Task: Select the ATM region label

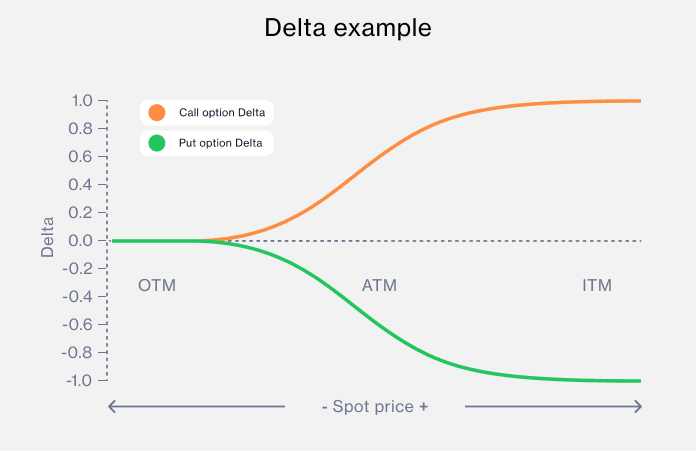Action: [x=379, y=286]
